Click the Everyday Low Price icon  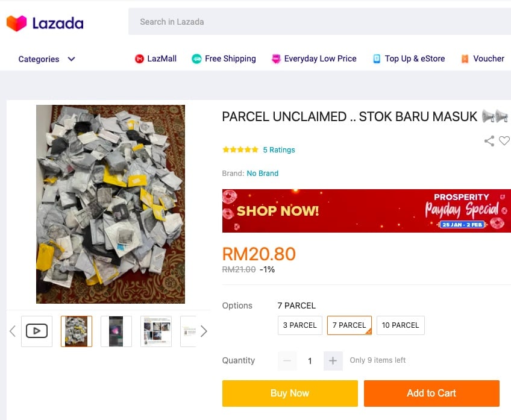click(x=276, y=59)
